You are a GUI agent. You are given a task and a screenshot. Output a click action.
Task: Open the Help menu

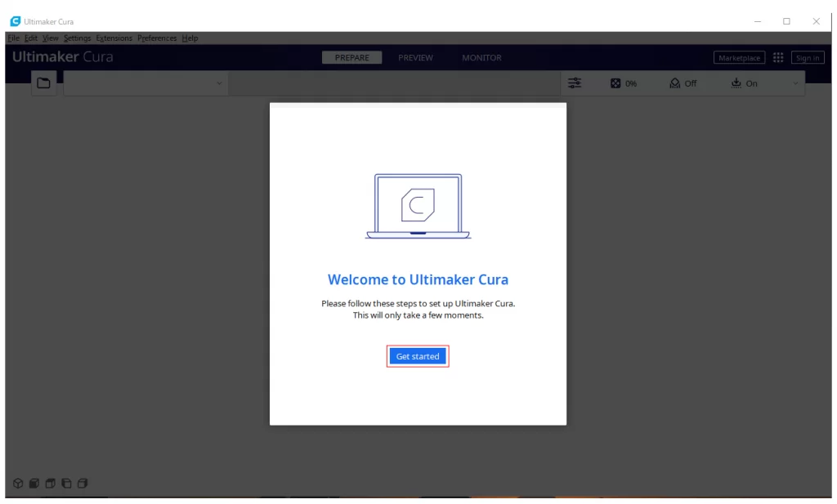pyautogui.click(x=190, y=38)
